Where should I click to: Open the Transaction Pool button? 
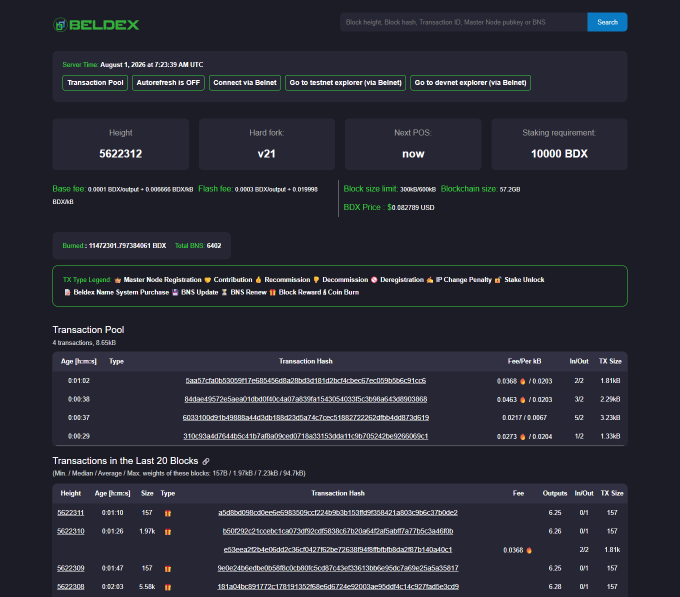(x=95, y=83)
